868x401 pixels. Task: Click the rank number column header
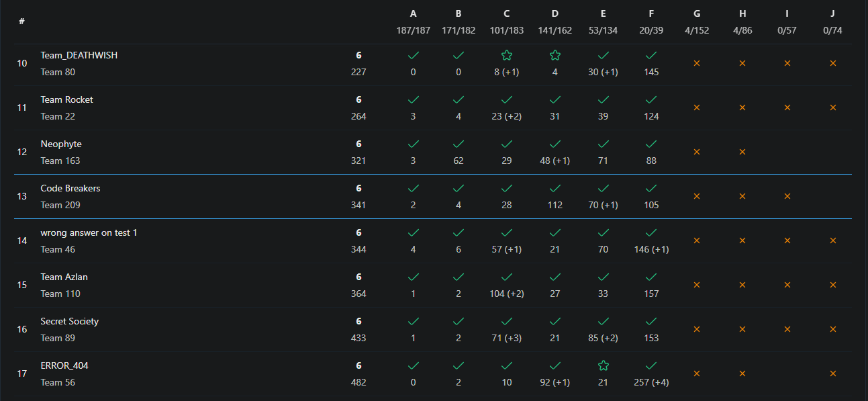(22, 21)
